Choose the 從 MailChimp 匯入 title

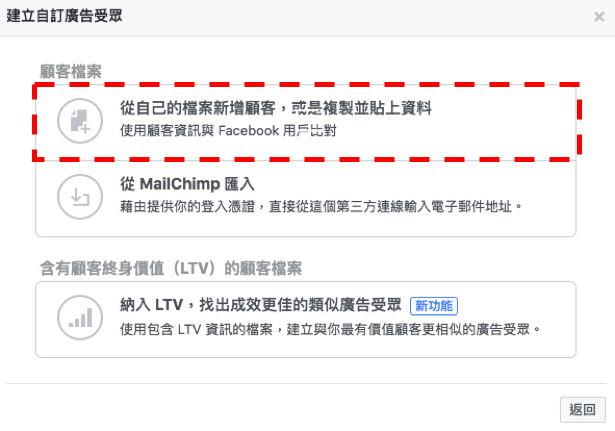pos(187,184)
